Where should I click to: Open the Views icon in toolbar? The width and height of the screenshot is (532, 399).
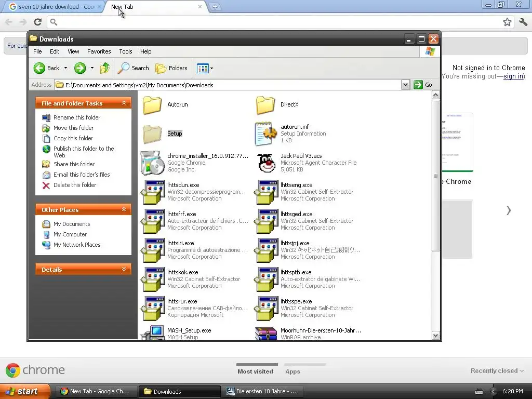[203, 68]
